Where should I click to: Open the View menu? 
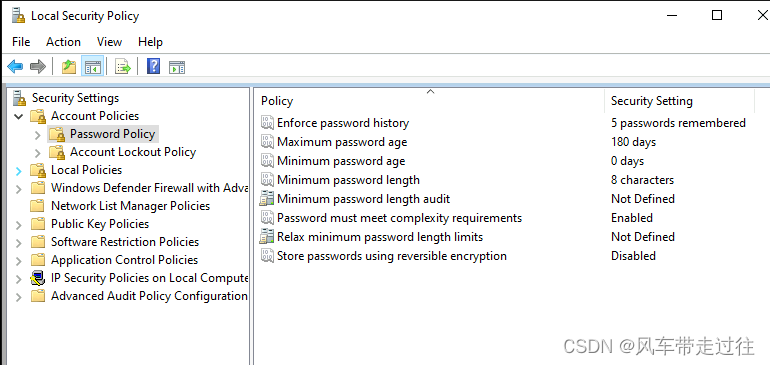(109, 42)
